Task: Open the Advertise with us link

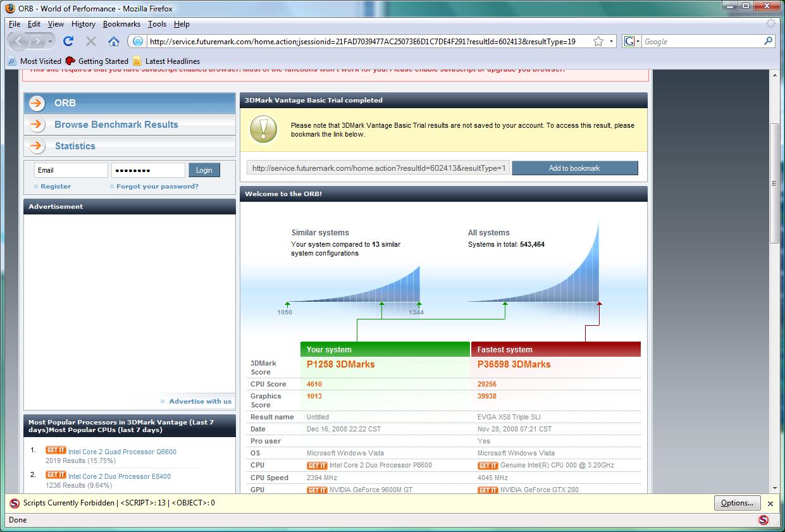Action: 201,401
